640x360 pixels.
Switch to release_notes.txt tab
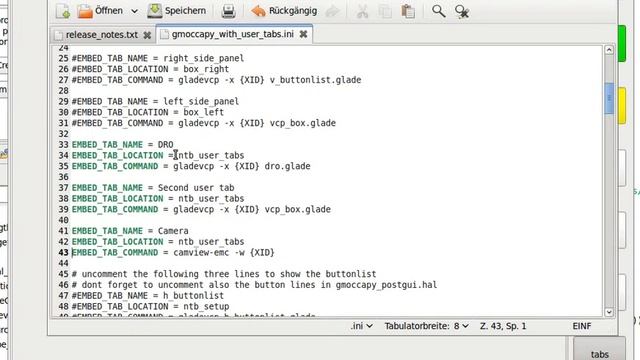coord(102,35)
